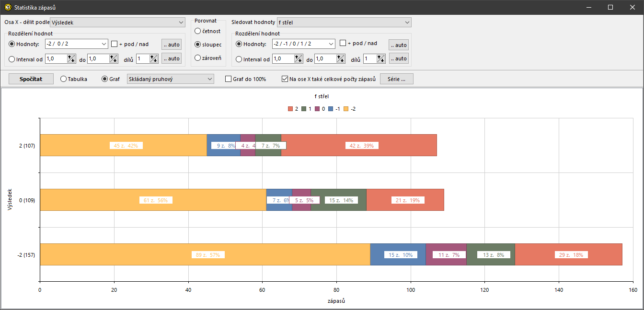
Task: Toggle the 'Graf do 100%' checkbox
Action: click(x=228, y=79)
